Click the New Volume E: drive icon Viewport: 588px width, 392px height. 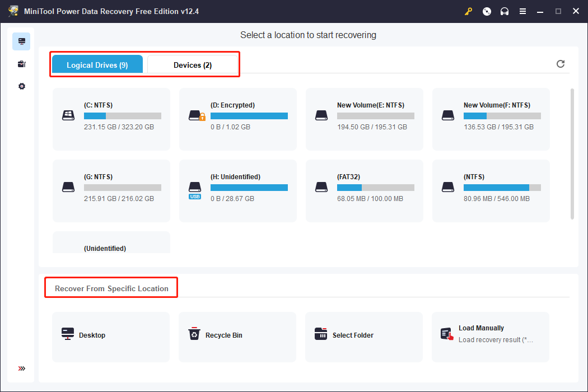[x=321, y=115]
